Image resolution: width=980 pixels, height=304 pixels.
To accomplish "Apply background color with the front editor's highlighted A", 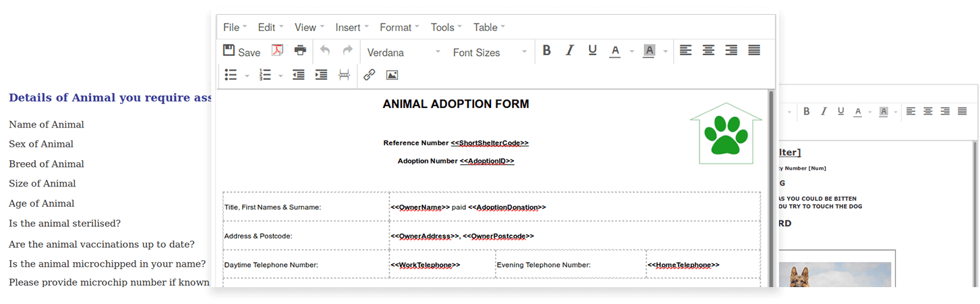I will point(649,51).
